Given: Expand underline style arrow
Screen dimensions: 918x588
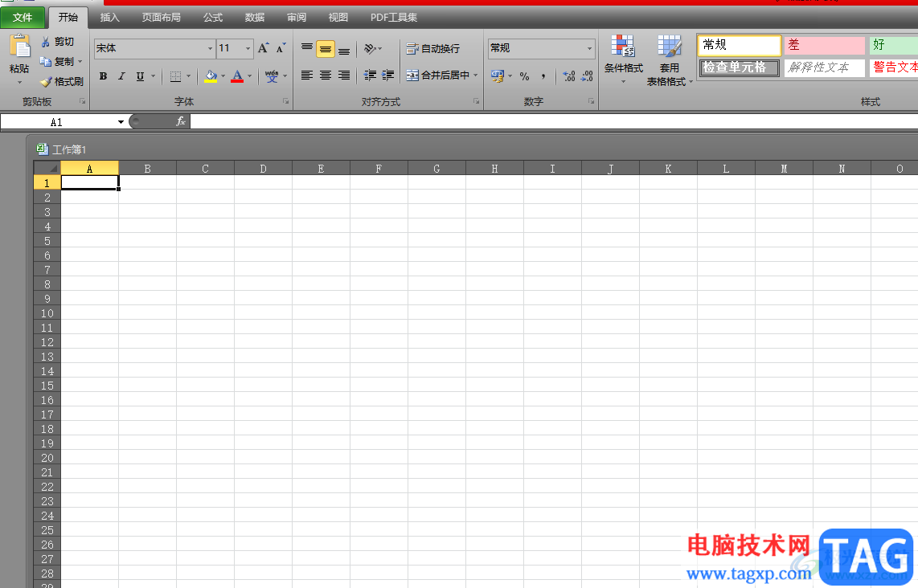Looking at the screenshot, I should (154, 76).
